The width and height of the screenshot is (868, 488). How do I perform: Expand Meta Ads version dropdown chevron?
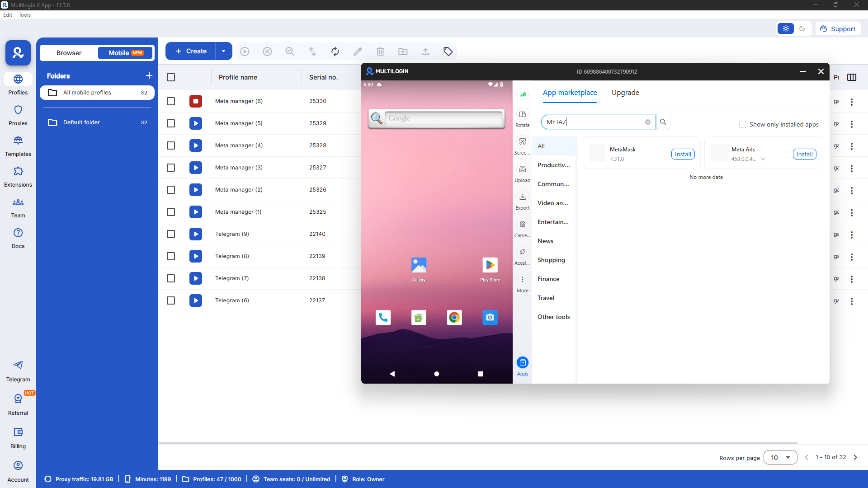[763, 159]
